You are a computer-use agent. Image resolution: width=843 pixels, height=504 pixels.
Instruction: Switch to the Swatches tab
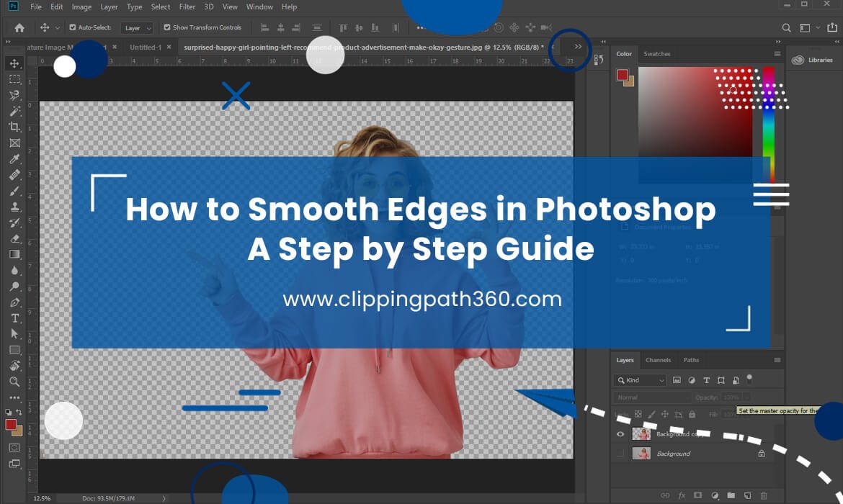pyautogui.click(x=657, y=54)
